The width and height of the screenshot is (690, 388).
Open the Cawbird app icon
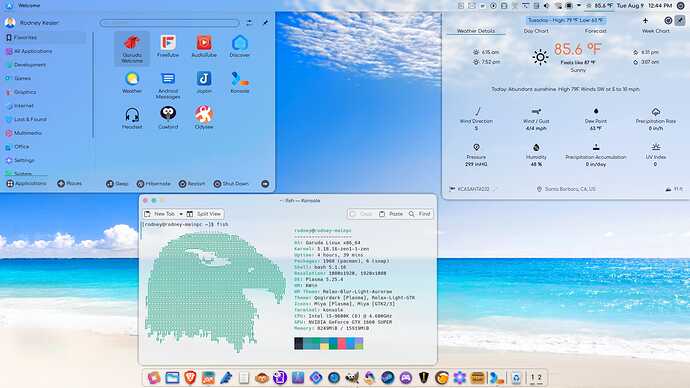coord(168,118)
